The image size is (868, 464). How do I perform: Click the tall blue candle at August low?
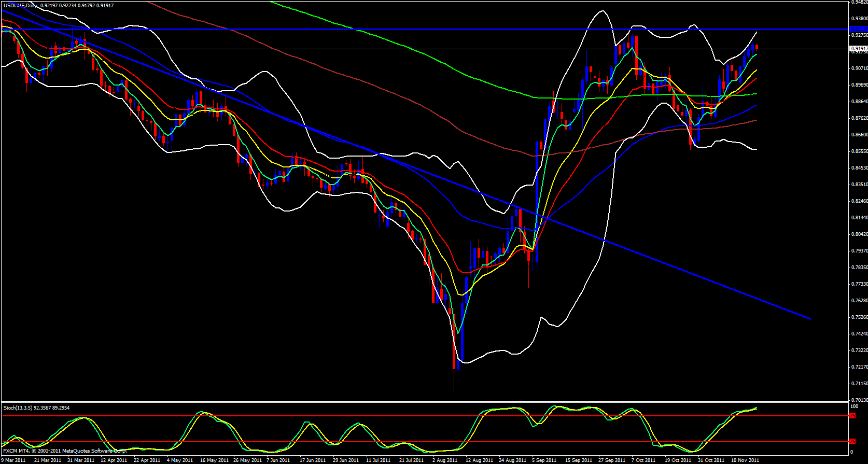pyautogui.click(x=461, y=332)
